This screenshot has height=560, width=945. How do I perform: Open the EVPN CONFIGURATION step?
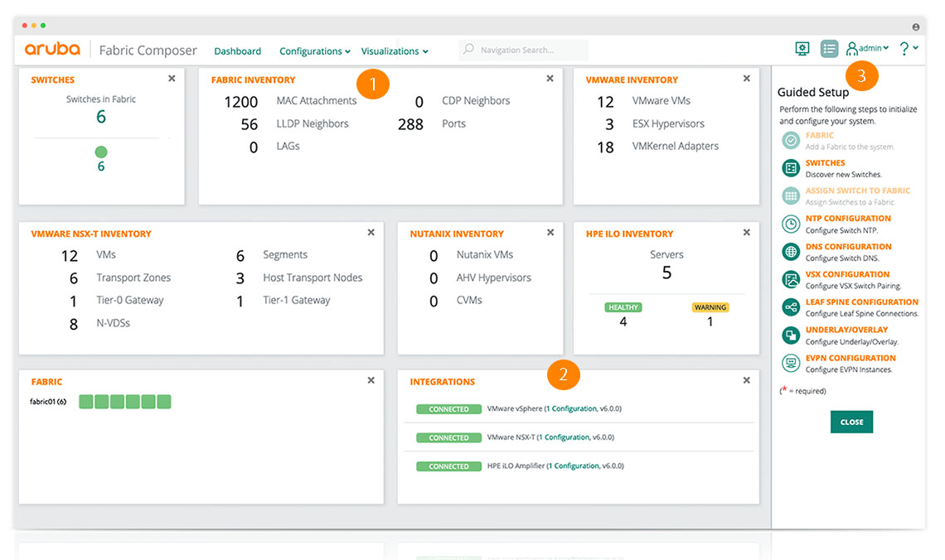coord(850,358)
